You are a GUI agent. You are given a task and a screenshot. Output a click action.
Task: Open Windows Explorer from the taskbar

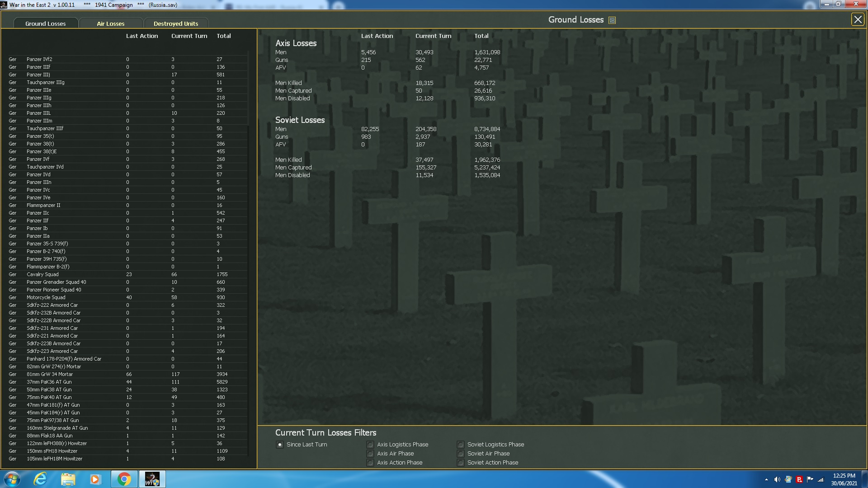pyautogui.click(x=68, y=479)
